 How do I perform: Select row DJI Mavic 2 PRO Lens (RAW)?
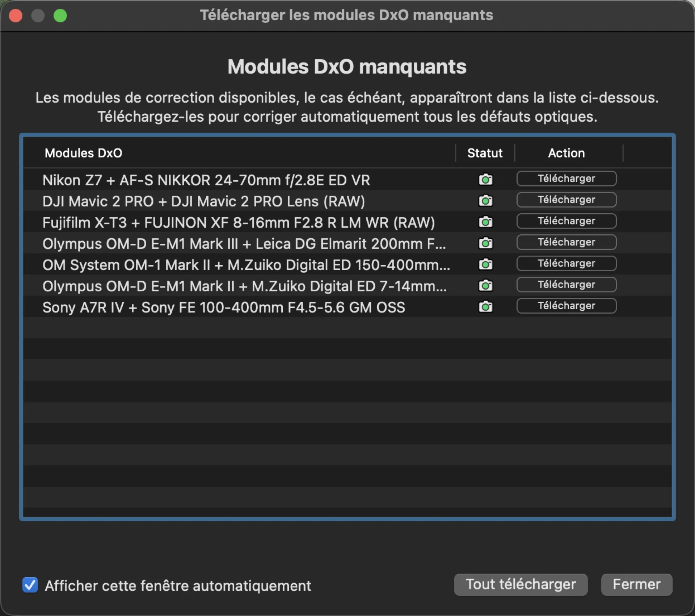point(347,201)
